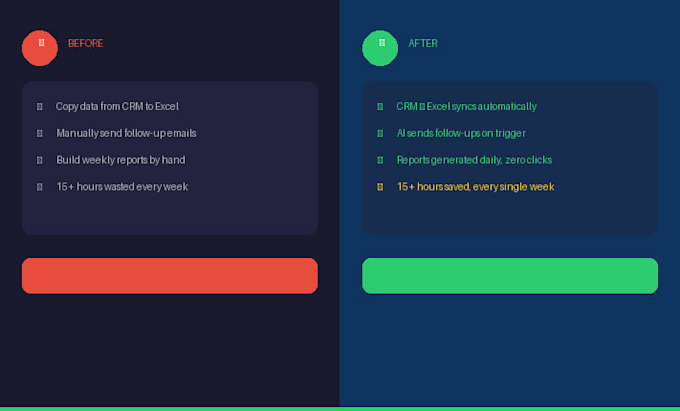The height and width of the screenshot is (411, 680).
Task: Click 'AI sends follow-ups on trigger' line
Action: (x=461, y=134)
